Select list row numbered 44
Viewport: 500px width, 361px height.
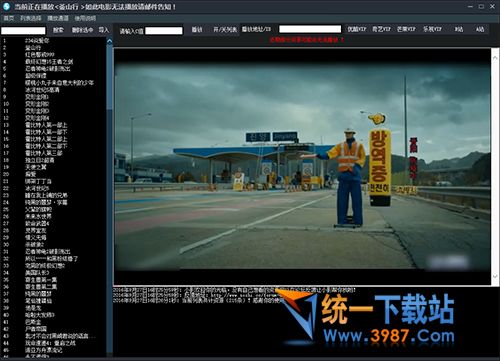point(53,343)
